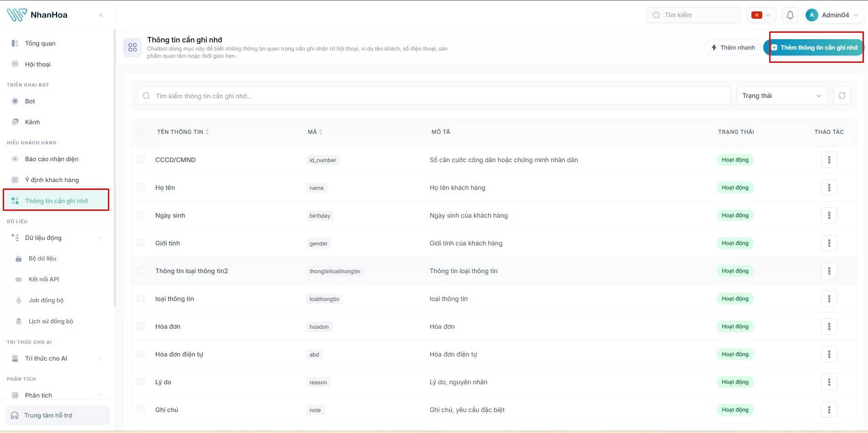Check the Hóa đơn row checkbox

tap(141, 326)
